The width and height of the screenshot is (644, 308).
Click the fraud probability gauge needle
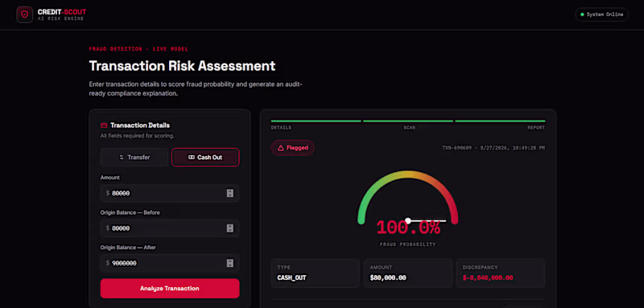(x=427, y=220)
